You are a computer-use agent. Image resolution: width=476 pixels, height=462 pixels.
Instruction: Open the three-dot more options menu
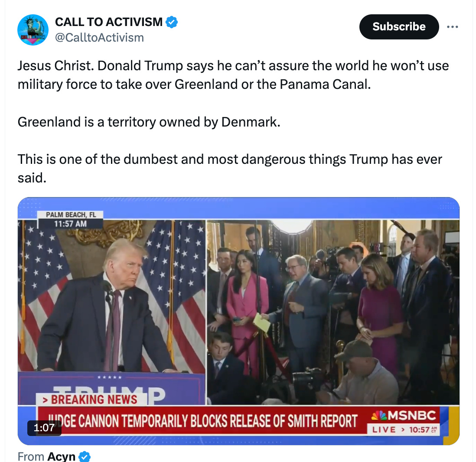point(452,27)
